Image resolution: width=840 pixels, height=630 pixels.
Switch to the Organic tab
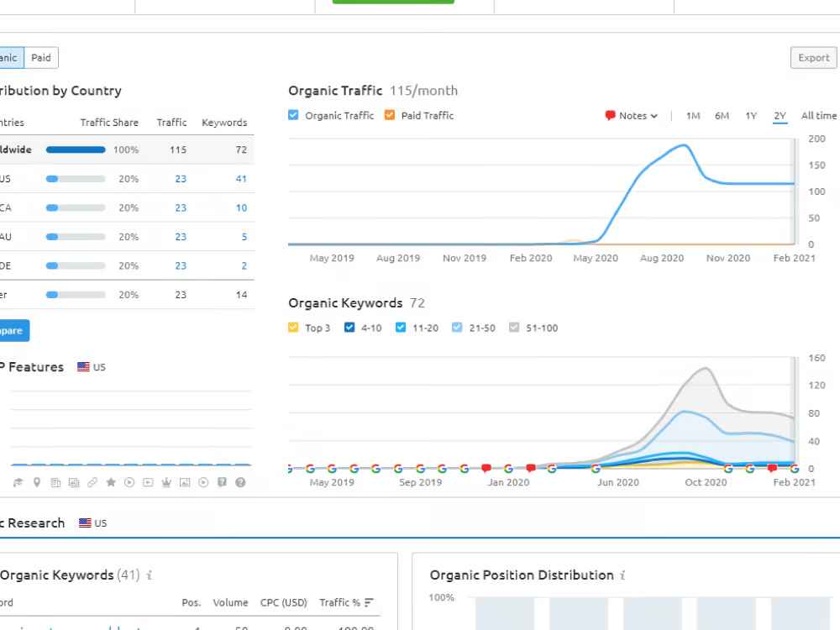pos(11,57)
